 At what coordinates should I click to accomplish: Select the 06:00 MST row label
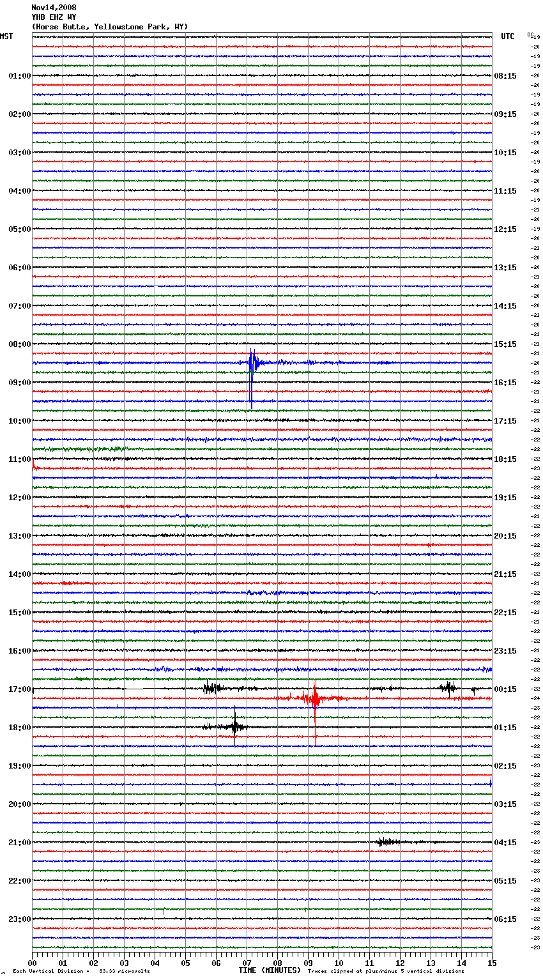point(19,268)
